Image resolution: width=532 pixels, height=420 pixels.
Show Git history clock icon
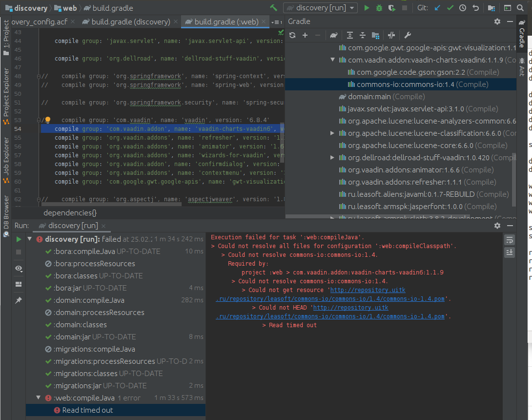pyautogui.click(x=463, y=8)
